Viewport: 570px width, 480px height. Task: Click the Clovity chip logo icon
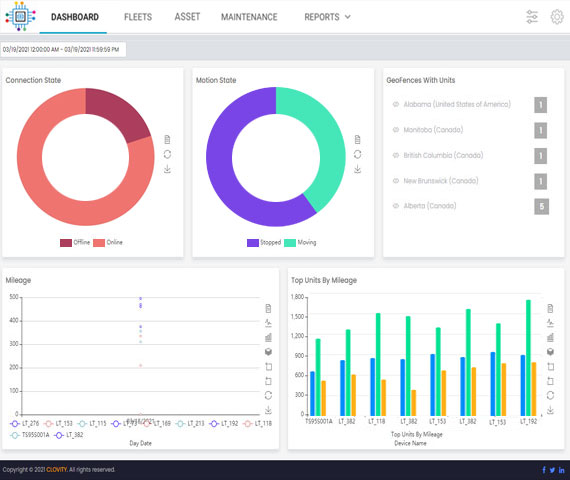pos(20,16)
